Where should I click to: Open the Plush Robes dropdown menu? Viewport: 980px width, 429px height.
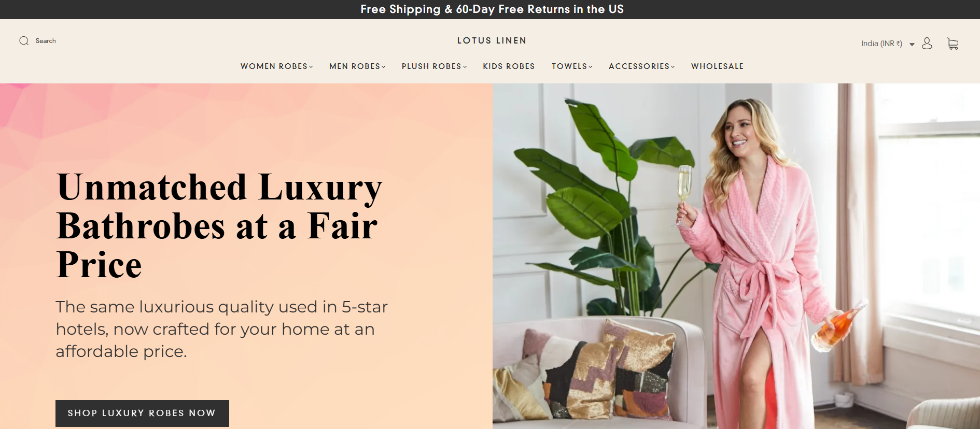434,66
